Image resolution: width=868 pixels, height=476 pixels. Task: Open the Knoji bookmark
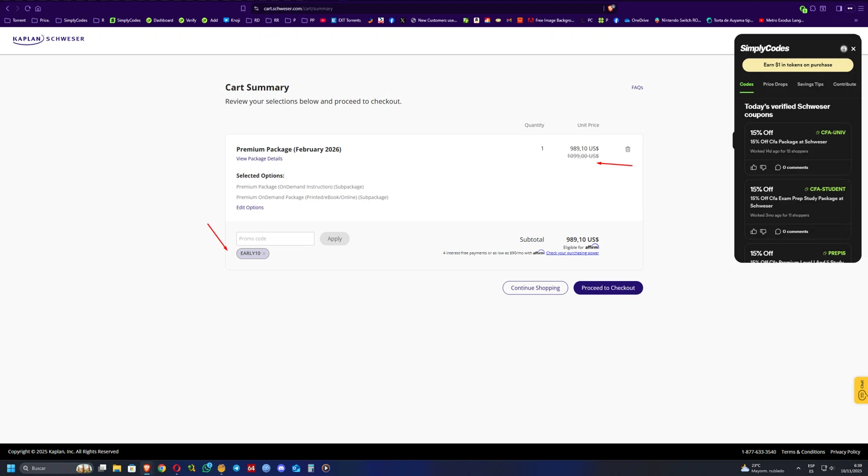231,20
